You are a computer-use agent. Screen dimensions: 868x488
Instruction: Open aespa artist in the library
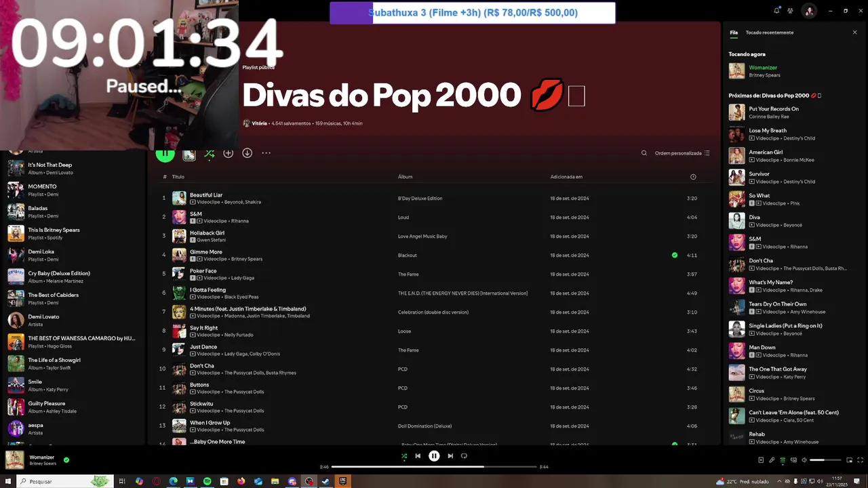(x=73, y=428)
